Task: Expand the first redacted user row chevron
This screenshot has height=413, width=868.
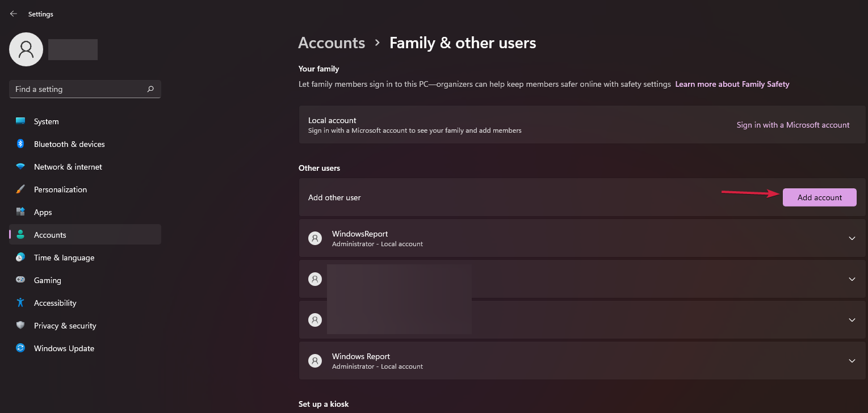Action: point(852,279)
